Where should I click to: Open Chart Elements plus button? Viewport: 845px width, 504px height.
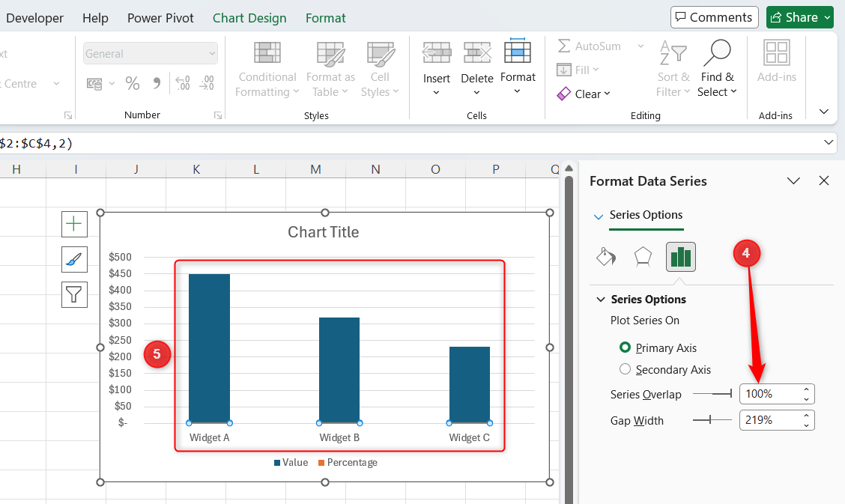(74, 224)
